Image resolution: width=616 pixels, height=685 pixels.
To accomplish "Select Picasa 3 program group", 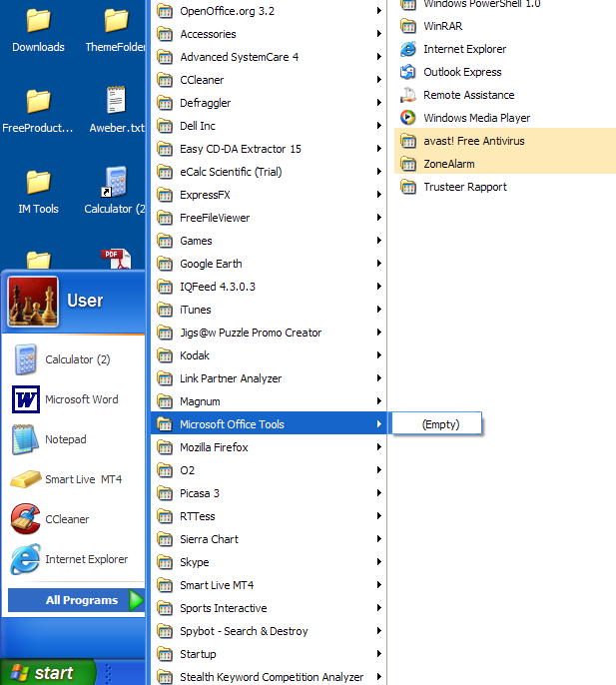I will point(269,493).
